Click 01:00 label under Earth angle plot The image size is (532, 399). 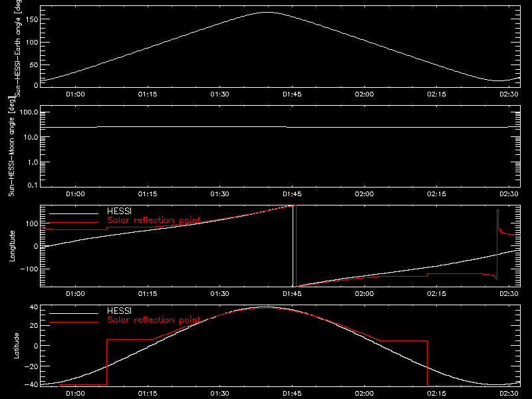click(75, 94)
